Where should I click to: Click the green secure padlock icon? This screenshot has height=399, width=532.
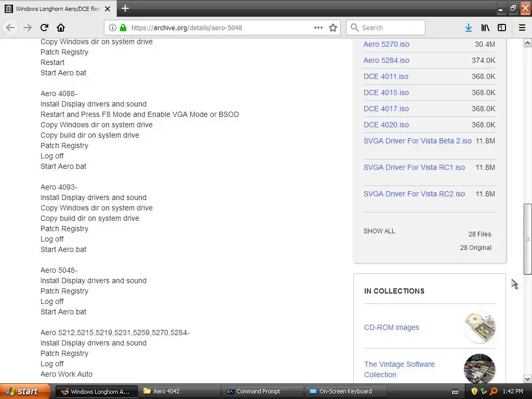coord(123,28)
